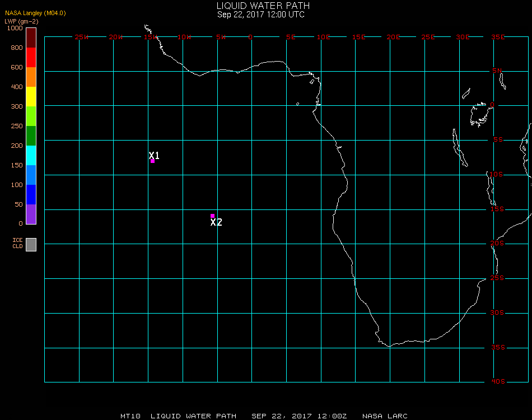The width and height of the screenshot is (532, 420).
Task: Click the 15S latitude label
Action: (x=497, y=209)
